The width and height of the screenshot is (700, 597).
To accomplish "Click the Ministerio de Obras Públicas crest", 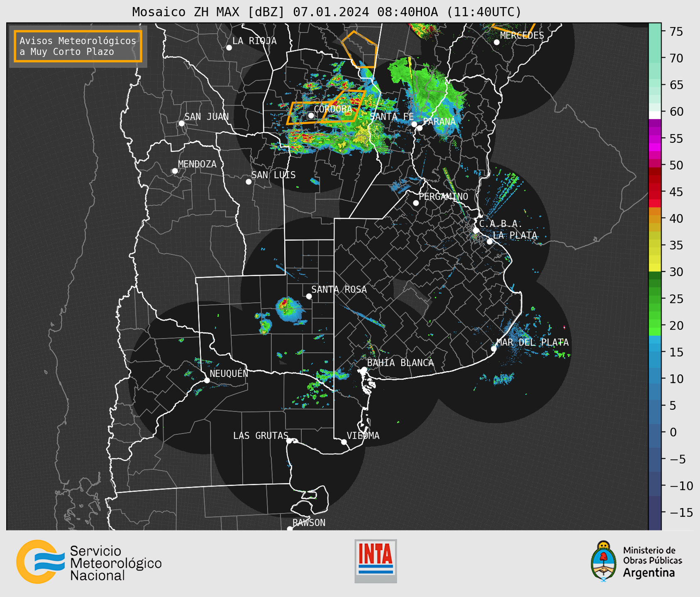I will [x=604, y=561].
